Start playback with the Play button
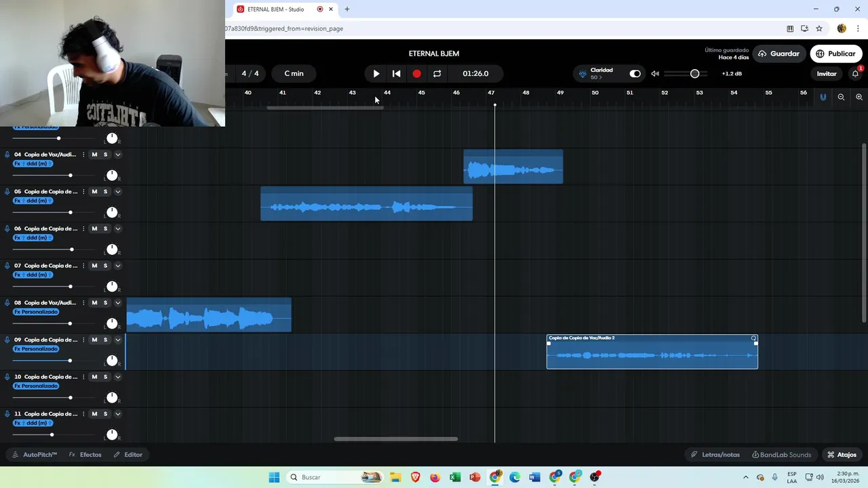868x488 pixels. 376,73
